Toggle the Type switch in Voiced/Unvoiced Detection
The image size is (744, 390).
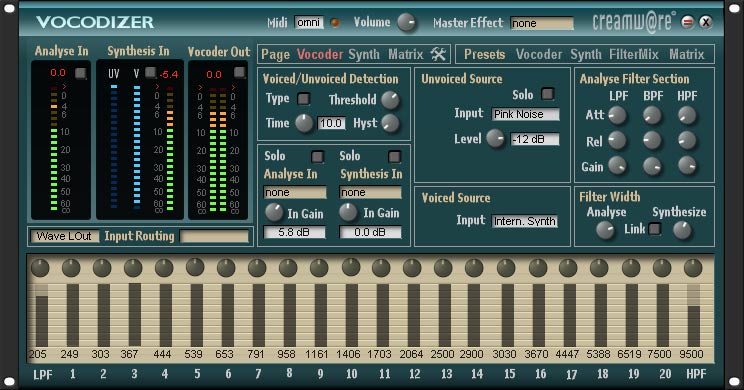[x=303, y=99]
